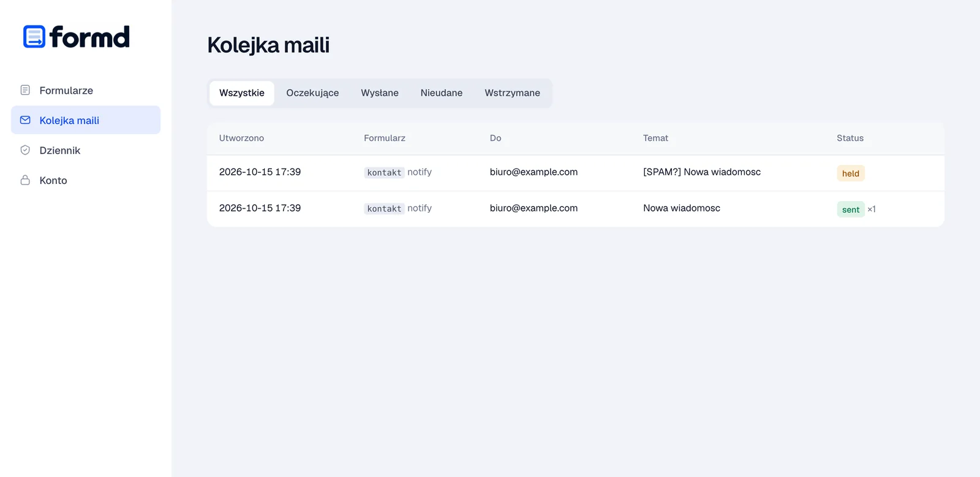Click the ×1 attempt count

pyautogui.click(x=872, y=210)
